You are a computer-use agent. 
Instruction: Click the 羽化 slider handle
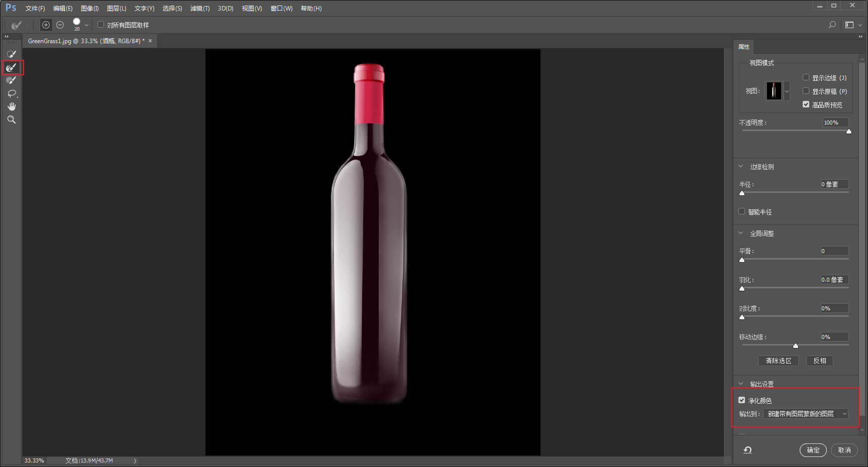click(x=742, y=289)
